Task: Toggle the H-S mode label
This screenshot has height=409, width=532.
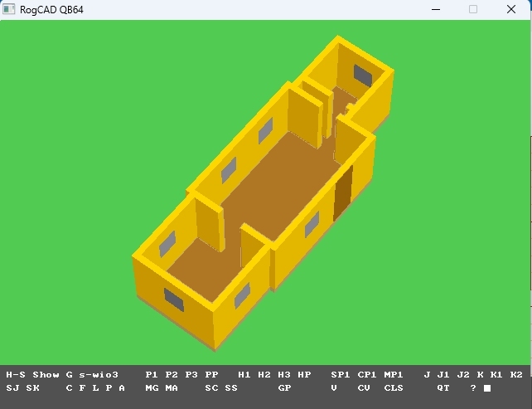Action: (x=16, y=375)
